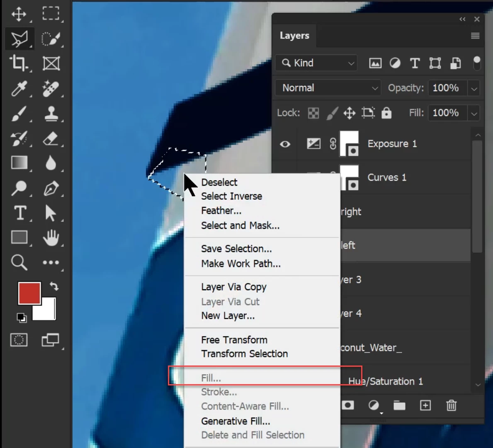This screenshot has height=448, width=493.
Task: Choose Deselect from the context menu
Action: click(x=219, y=182)
